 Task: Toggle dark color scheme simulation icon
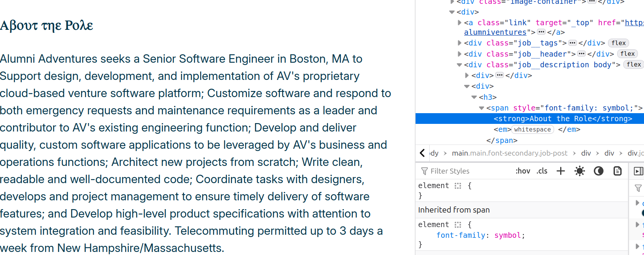coord(598,171)
